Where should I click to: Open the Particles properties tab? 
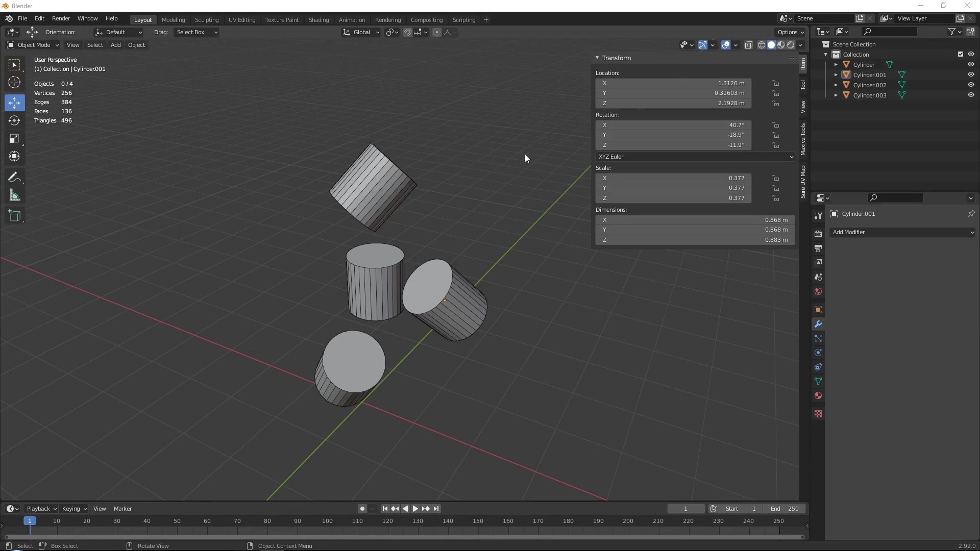818,338
